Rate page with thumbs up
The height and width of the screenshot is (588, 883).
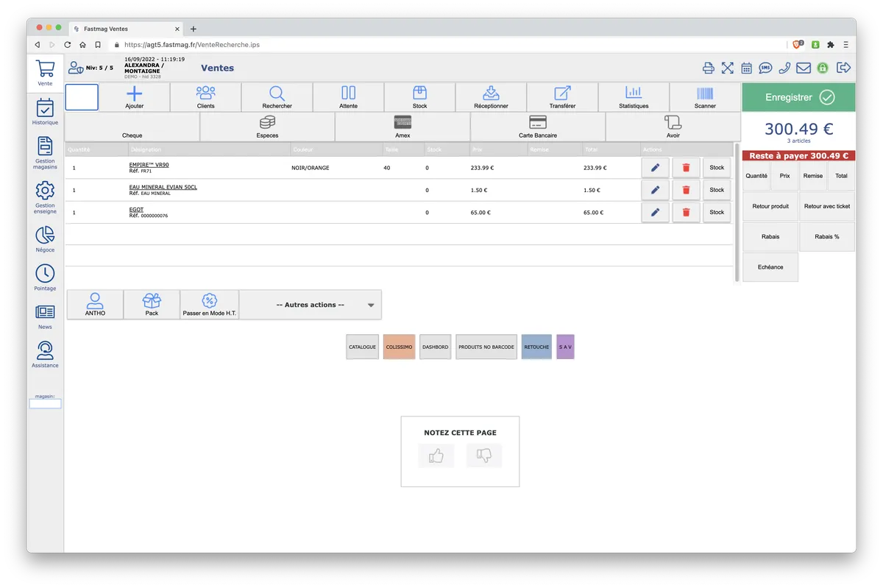pos(436,456)
